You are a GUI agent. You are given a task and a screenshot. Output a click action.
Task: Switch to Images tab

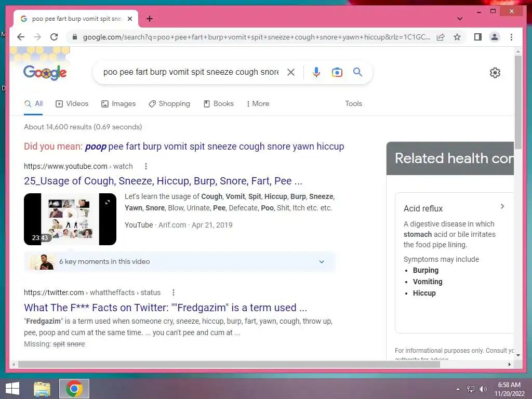pyautogui.click(x=118, y=103)
